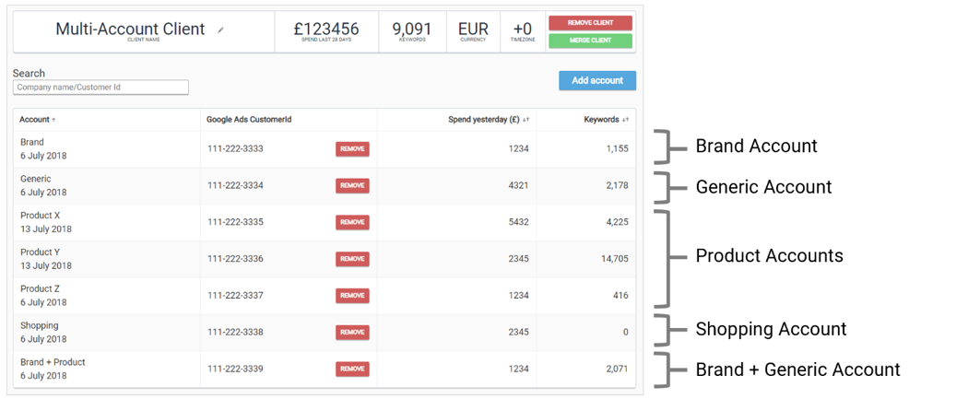Remove the Shopping account row
980x399 pixels.
tap(352, 333)
